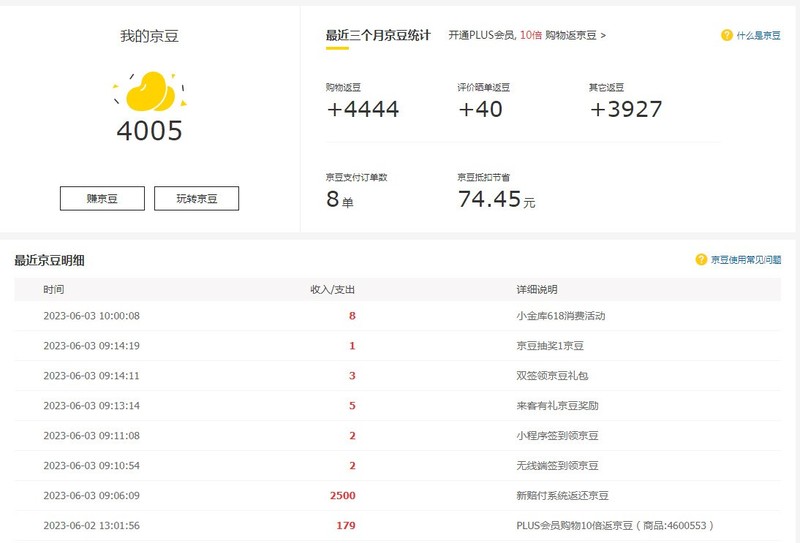
Task: Click the income amount 1 for 京豆抽奖
Action: tap(352, 346)
